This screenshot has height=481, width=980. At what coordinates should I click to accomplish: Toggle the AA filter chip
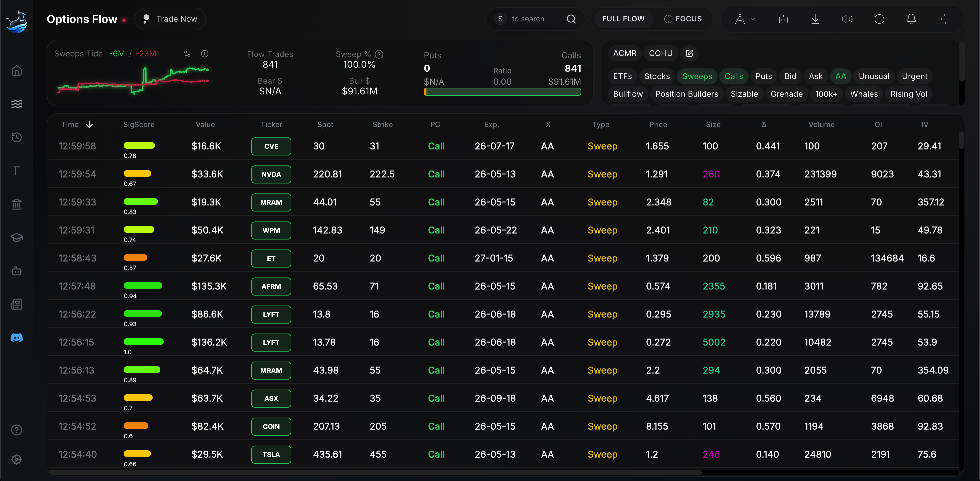[x=840, y=76]
